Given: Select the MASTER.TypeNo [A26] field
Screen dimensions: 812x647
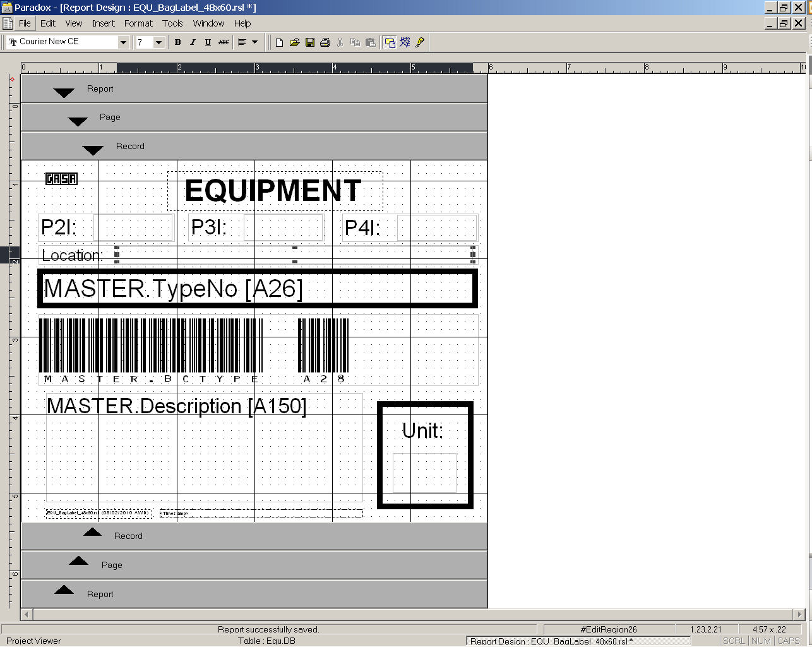Looking at the screenshot, I should [258, 289].
